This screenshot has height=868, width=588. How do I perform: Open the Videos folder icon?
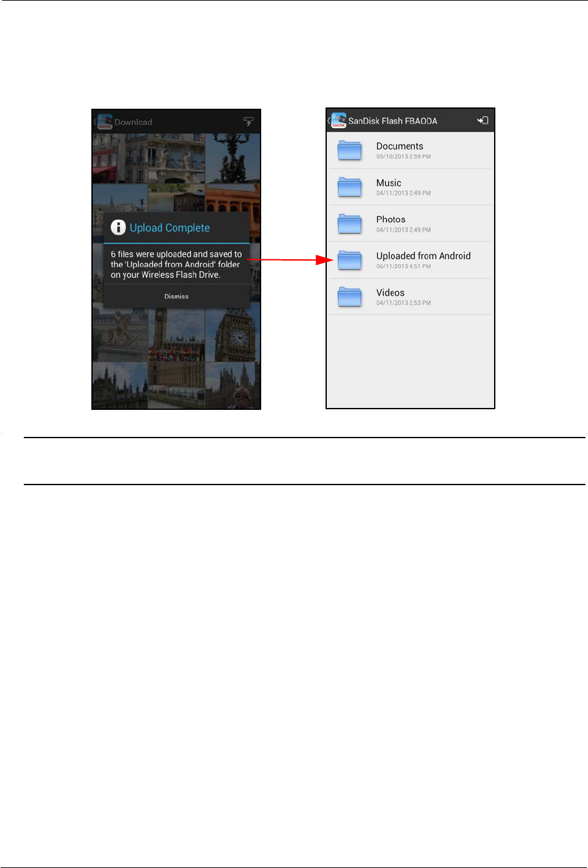349,297
